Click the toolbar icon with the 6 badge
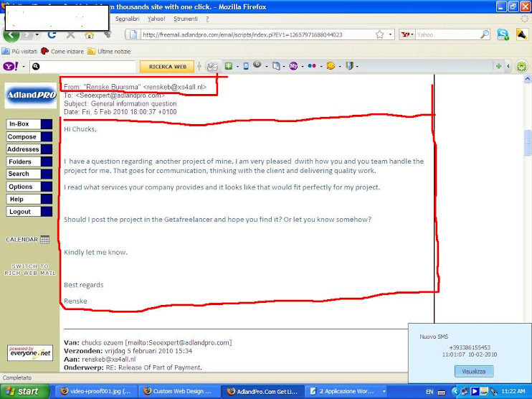 pyautogui.click(x=257, y=64)
